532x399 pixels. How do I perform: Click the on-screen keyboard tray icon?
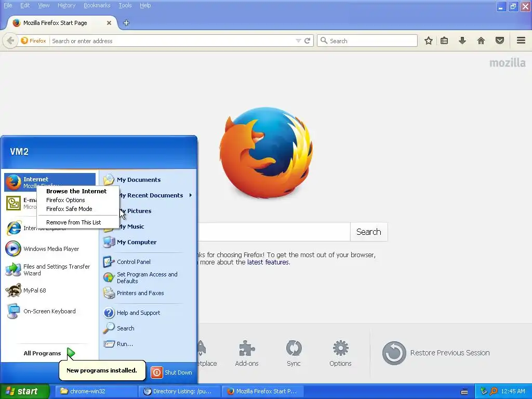(x=464, y=392)
